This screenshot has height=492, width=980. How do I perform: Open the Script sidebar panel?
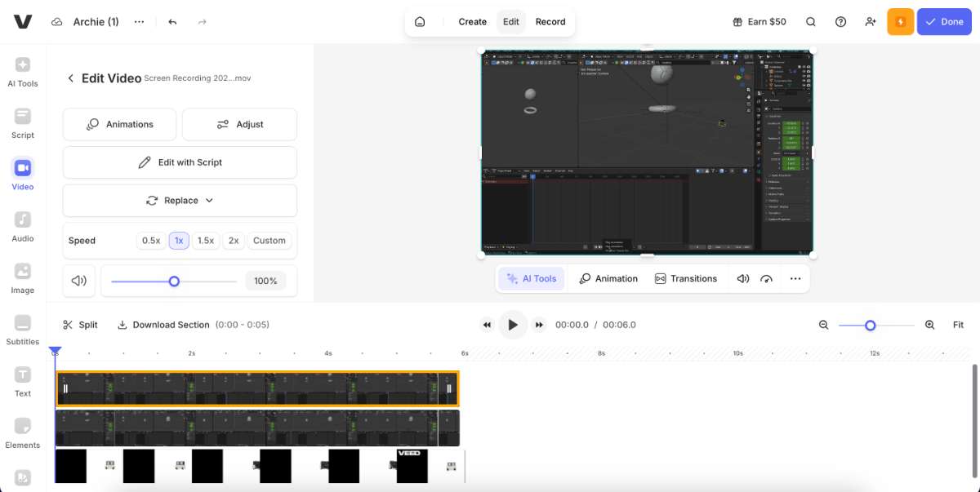tap(23, 123)
